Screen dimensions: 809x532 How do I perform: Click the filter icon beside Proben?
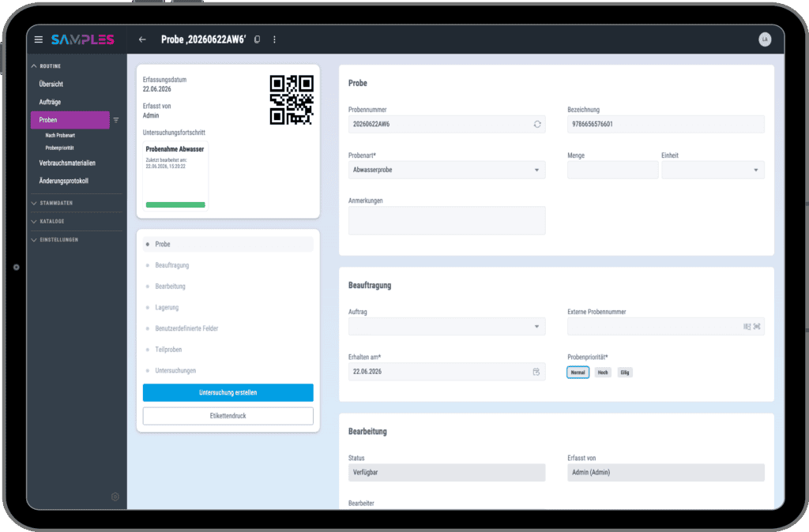click(x=116, y=120)
